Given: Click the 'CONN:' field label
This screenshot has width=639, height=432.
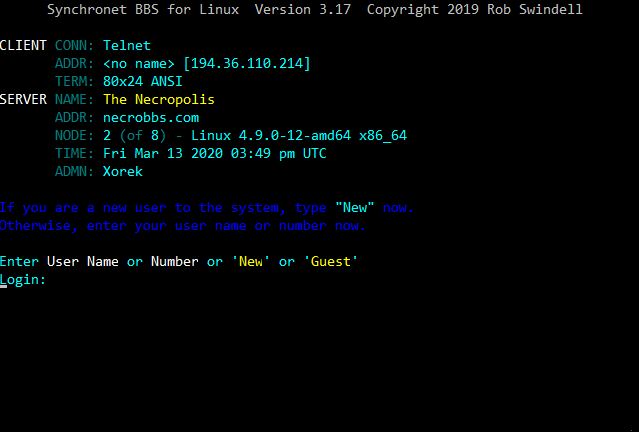Looking at the screenshot, I should 75,45.
